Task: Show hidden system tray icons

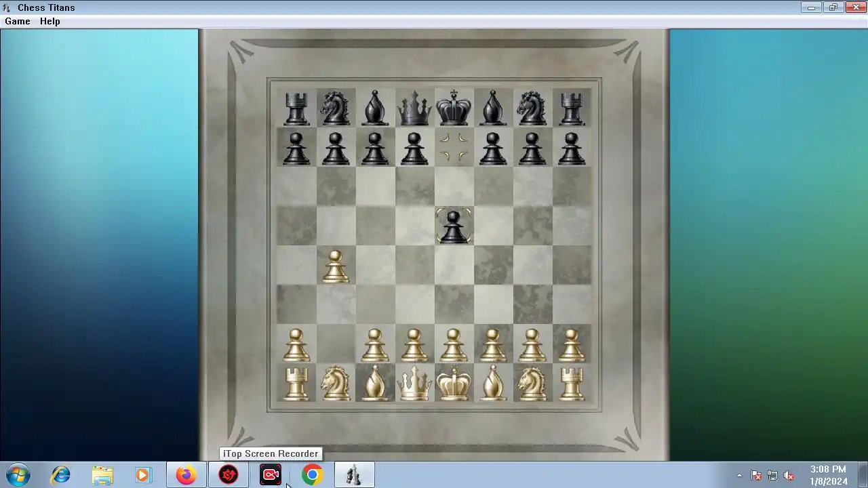Action: (739, 476)
